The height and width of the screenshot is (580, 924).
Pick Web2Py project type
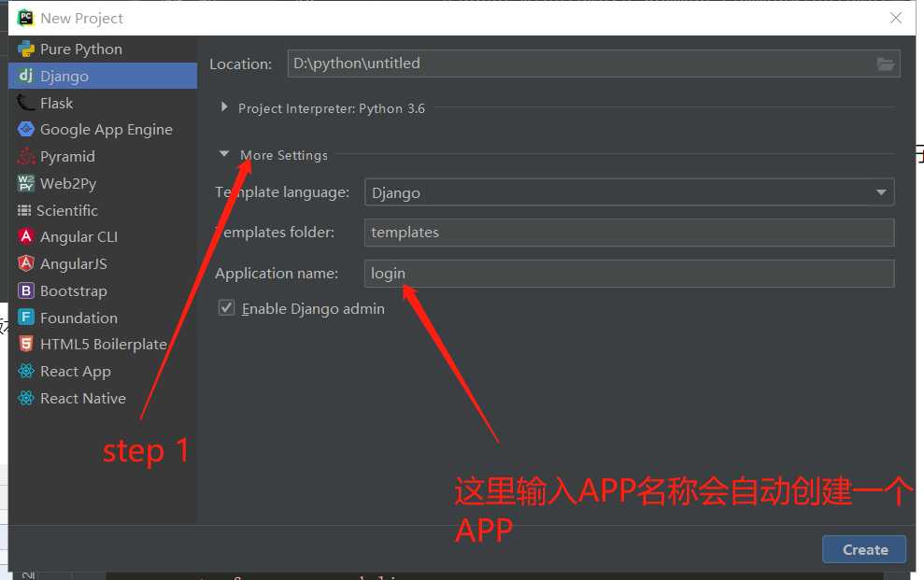click(x=103, y=184)
